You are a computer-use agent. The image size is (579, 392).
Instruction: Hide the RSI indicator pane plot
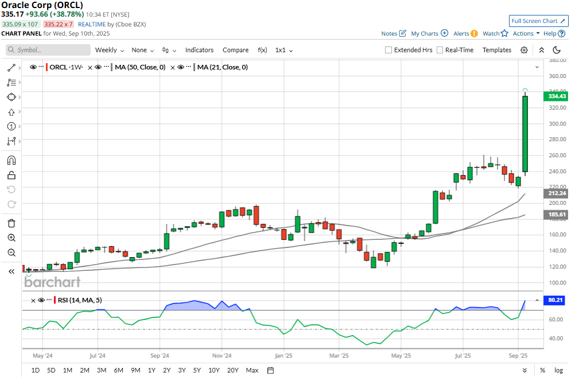coord(41,300)
